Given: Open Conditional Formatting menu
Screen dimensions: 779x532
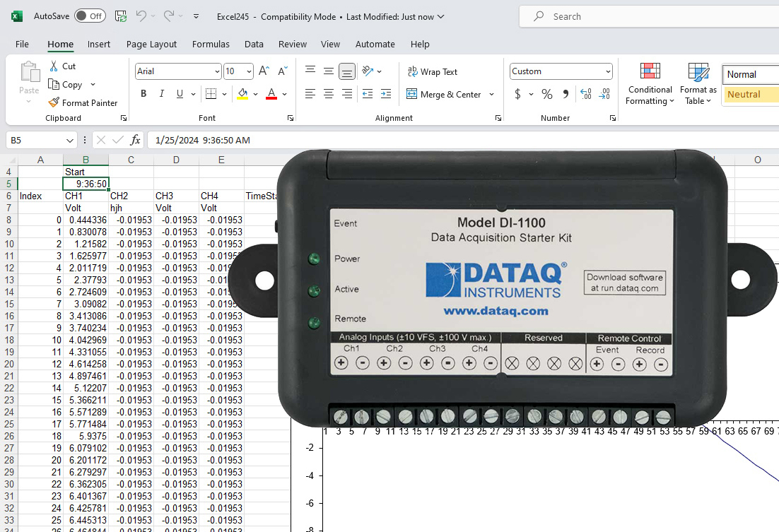Looking at the screenshot, I should (x=650, y=83).
